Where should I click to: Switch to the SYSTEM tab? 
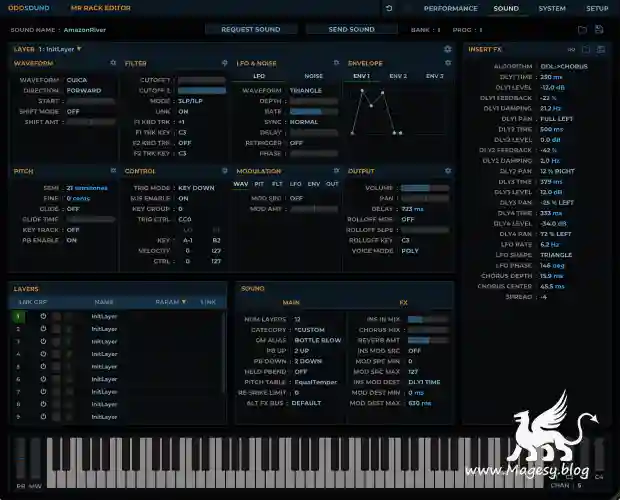click(552, 8)
